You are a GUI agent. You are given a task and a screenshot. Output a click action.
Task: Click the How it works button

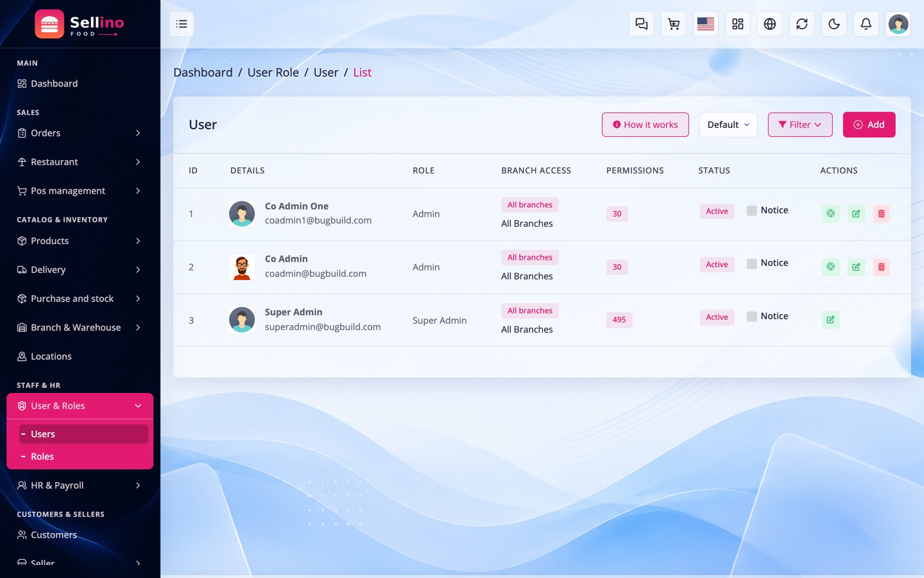pyautogui.click(x=645, y=125)
